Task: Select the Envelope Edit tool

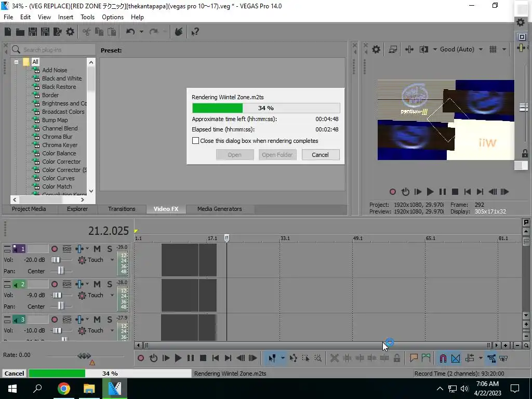Action: pos(293,358)
